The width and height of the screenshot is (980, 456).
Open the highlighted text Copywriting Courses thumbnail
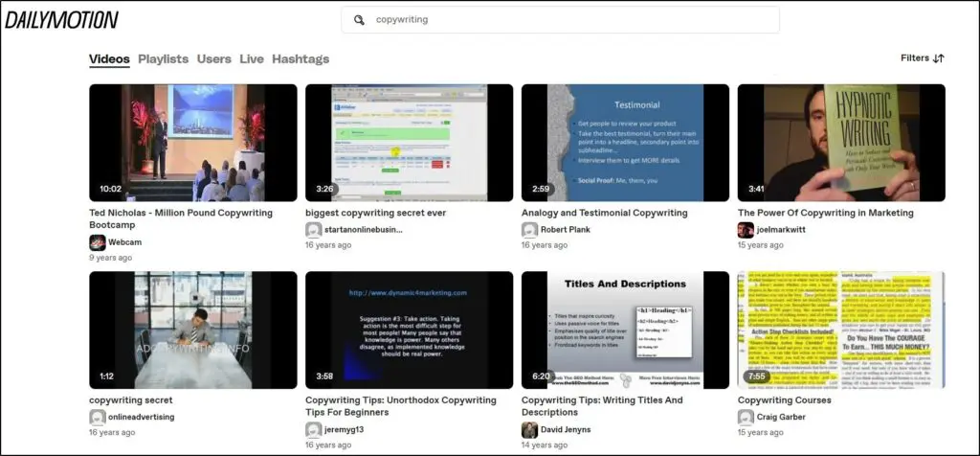click(x=841, y=330)
